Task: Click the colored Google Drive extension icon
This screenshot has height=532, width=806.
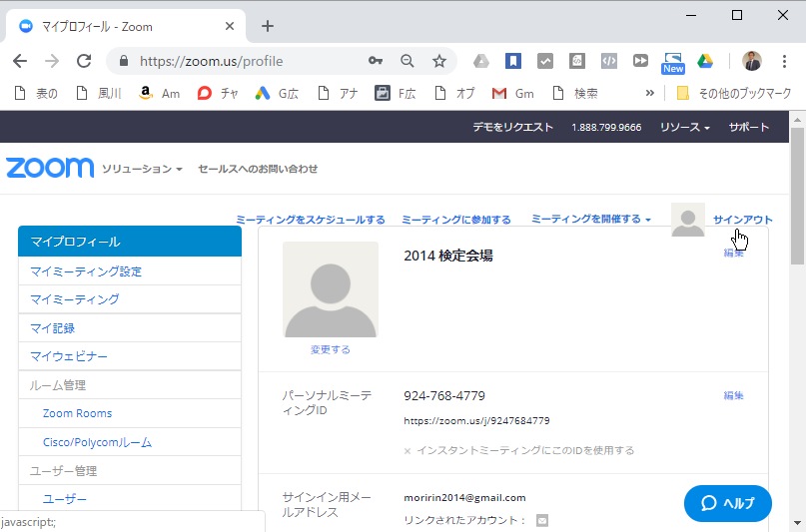Action: point(705,61)
